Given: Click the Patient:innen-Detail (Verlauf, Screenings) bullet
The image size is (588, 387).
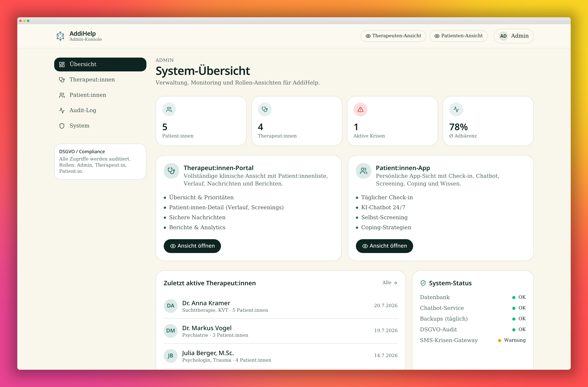Looking at the screenshot, I should [x=226, y=208].
